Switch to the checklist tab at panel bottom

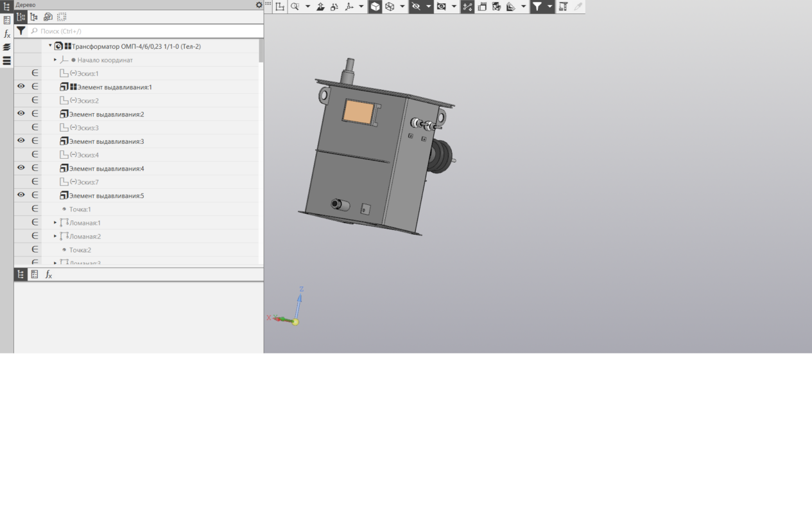click(x=35, y=274)
